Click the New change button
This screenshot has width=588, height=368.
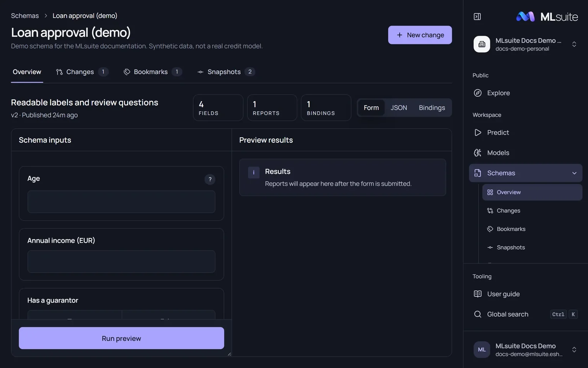tap(420, 35)
